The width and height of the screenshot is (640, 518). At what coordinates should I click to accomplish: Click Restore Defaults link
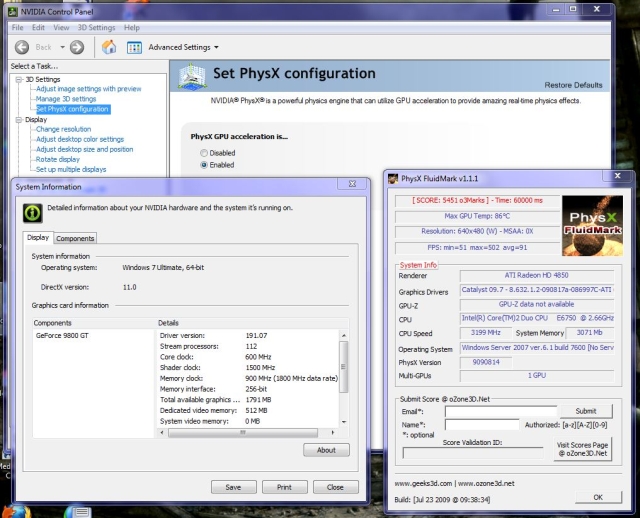point(573,85)
